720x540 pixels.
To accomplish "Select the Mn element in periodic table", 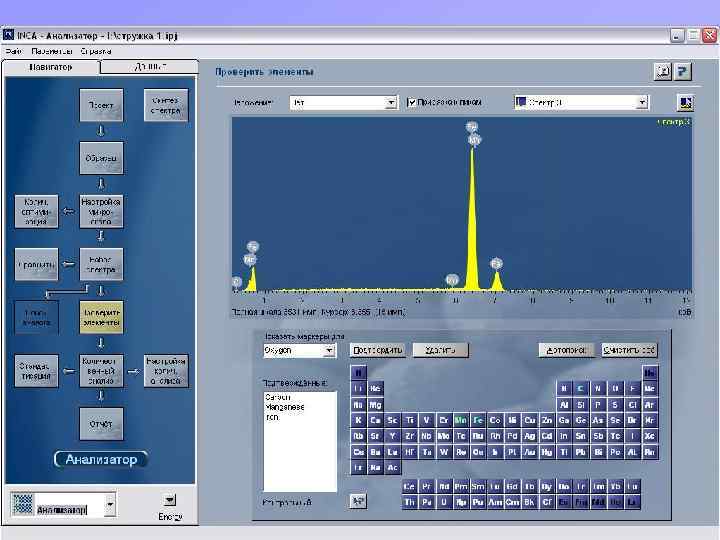I will coord(460,421).
